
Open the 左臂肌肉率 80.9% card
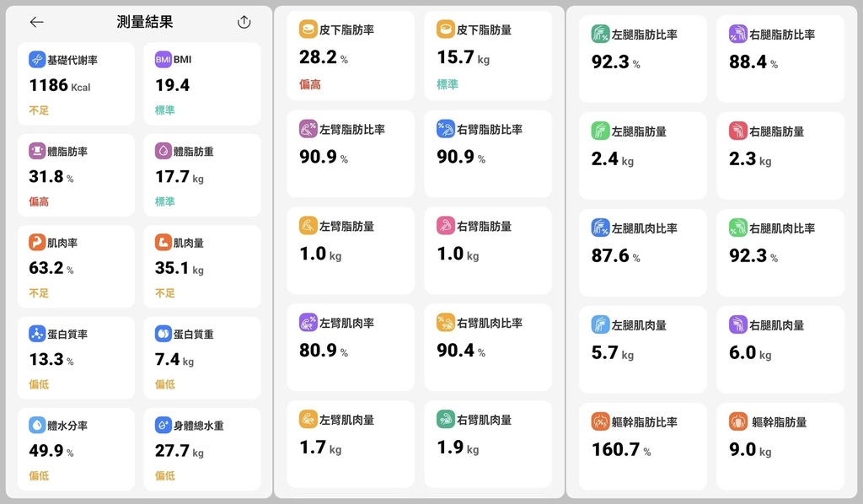(351, 346)
